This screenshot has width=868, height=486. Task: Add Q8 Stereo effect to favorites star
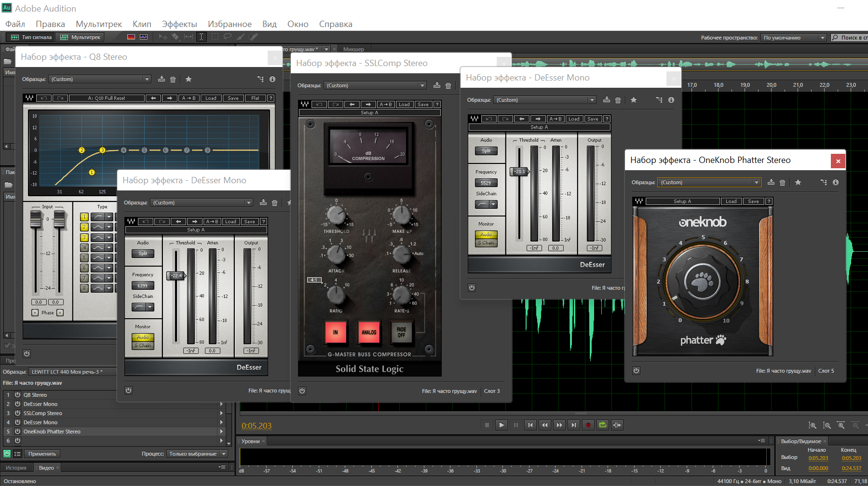pos(189,79)
